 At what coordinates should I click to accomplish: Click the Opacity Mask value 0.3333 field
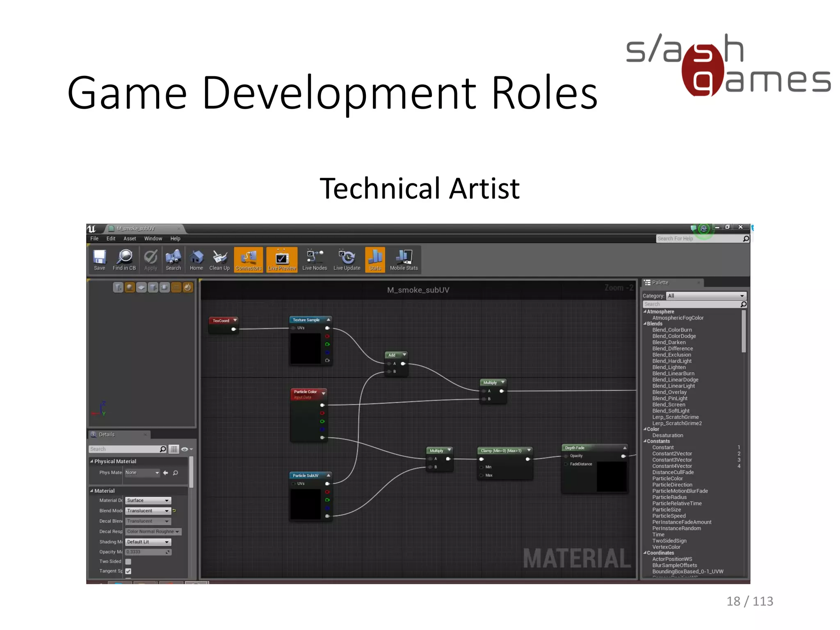pos(148,552)
